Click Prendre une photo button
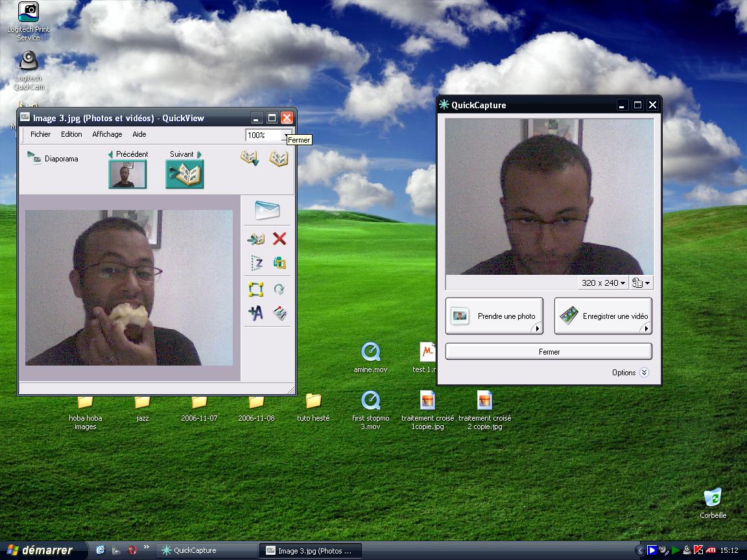Image resolution: width=747 pixels, height=560 pixels. 494,316
